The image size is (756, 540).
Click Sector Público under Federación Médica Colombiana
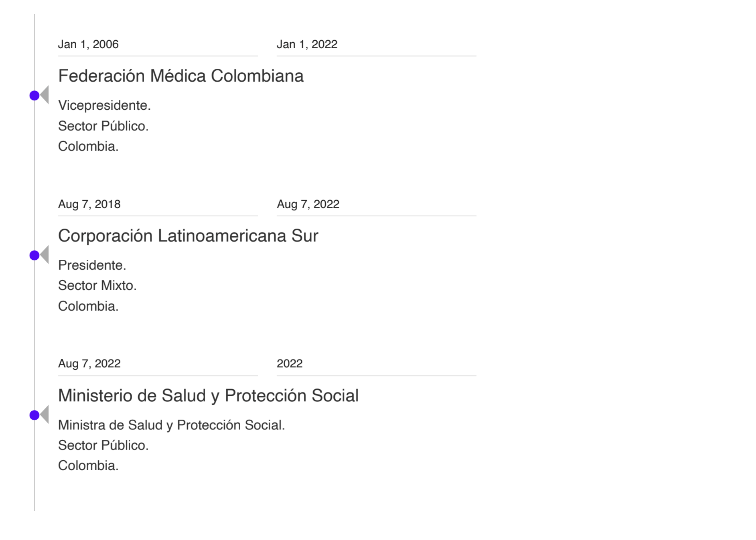point(103,126)
